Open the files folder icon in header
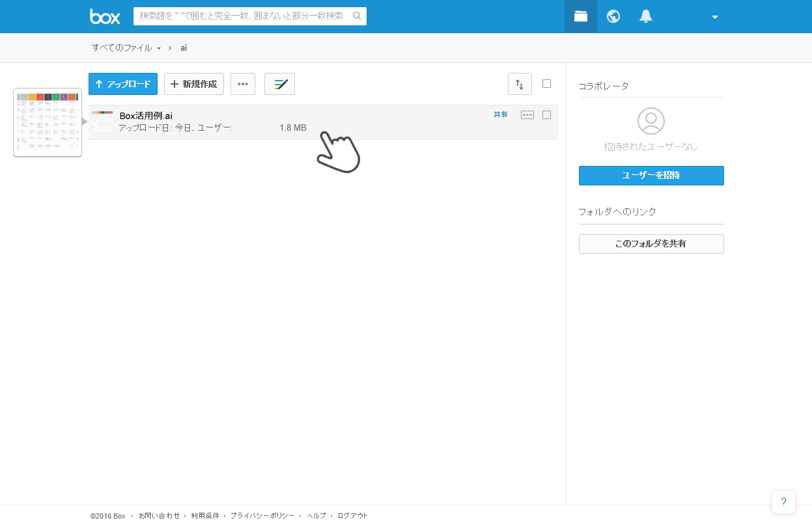Screen dimensions: 812x527 coord(581,16)
